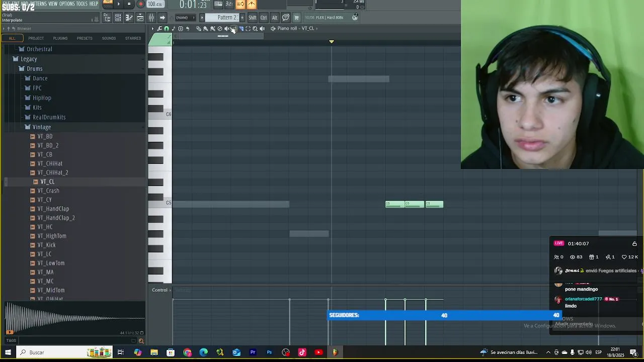Open the wrench Tools menu in piano roll
This screenshot has height=362, width=644.
159,29
